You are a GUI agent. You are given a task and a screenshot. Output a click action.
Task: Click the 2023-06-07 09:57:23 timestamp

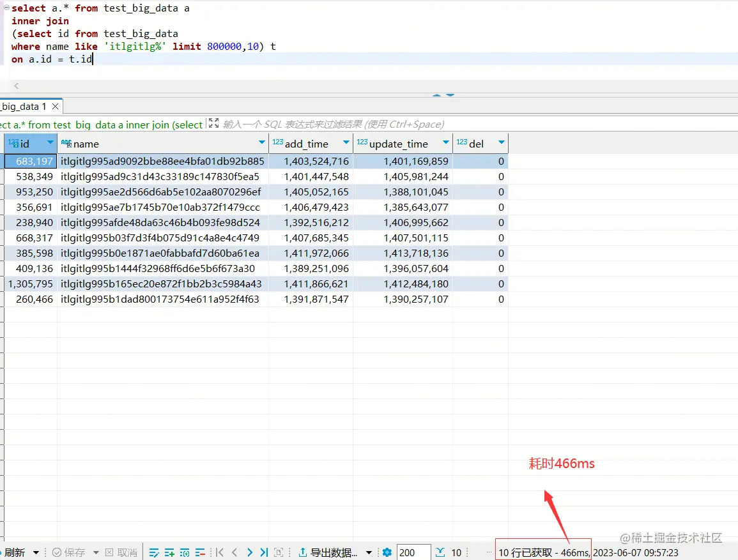[635, 552]
